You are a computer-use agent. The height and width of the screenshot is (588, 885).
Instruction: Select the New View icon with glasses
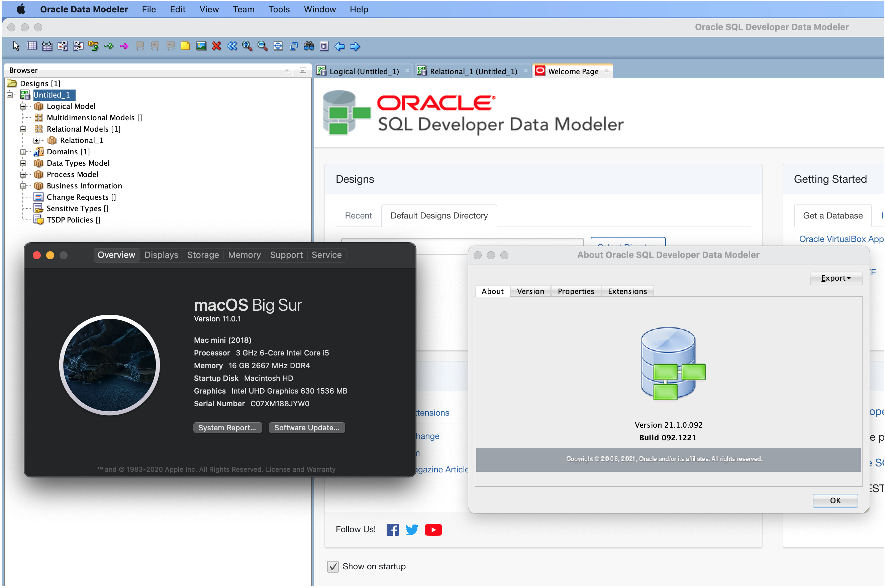(47, 46)
